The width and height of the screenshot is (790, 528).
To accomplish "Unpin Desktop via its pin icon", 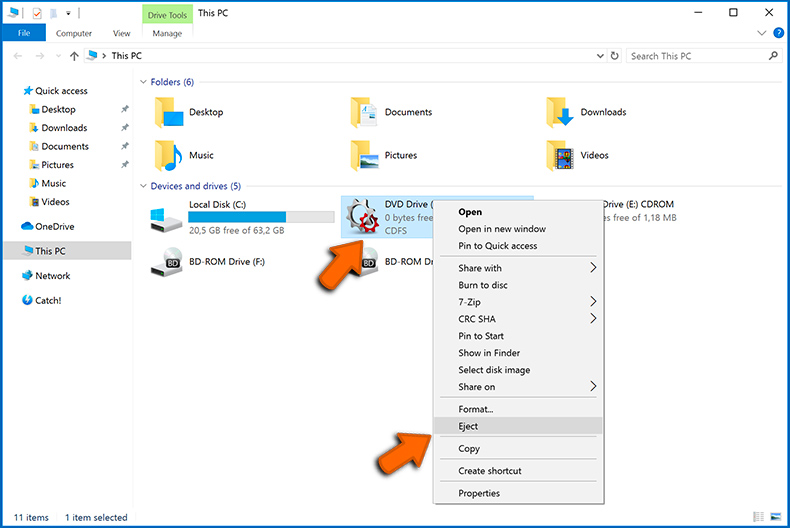I will pyautogui.click(x=125, y=109).
